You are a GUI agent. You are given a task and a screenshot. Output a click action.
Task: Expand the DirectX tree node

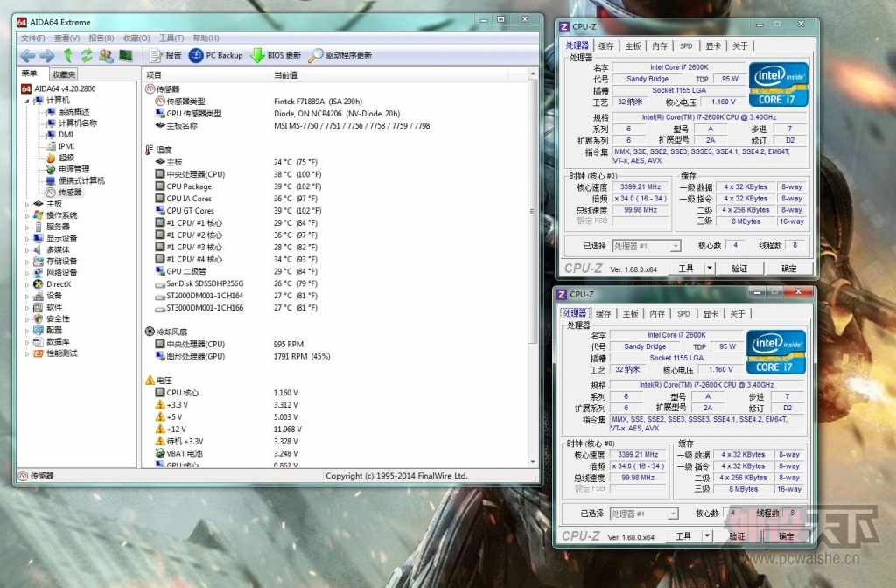[27, 284]
